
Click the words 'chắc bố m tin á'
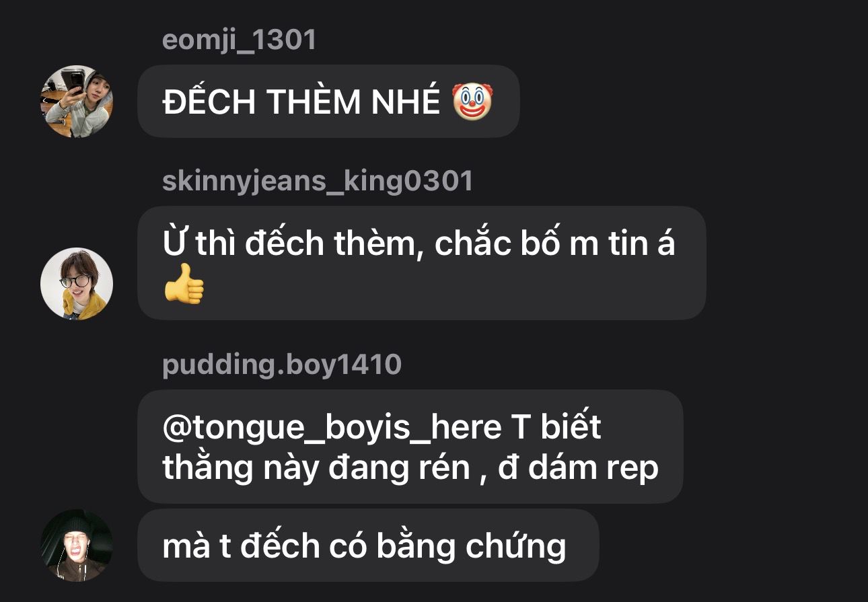[555, 244]
